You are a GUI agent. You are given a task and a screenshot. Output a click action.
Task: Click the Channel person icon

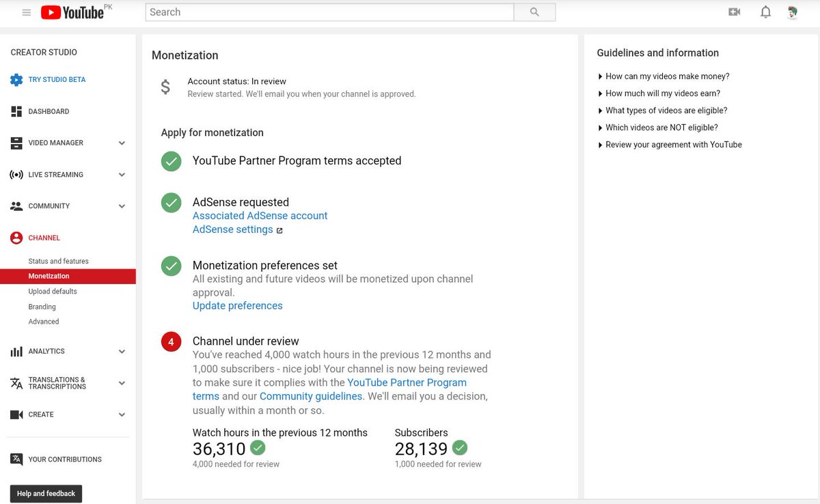(16, 238)
